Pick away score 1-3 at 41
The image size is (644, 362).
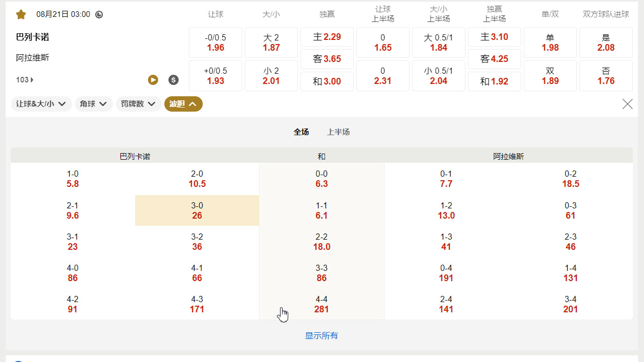pos(446,242)
